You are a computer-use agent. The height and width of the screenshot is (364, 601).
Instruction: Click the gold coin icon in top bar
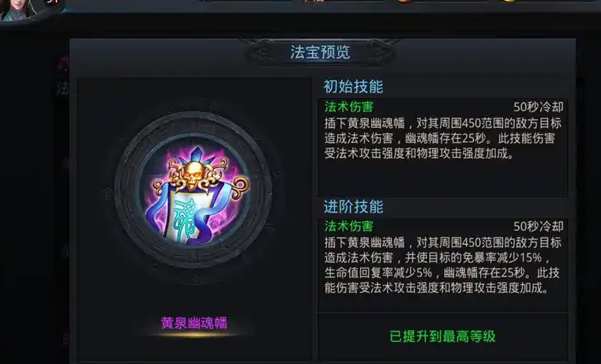509,2
